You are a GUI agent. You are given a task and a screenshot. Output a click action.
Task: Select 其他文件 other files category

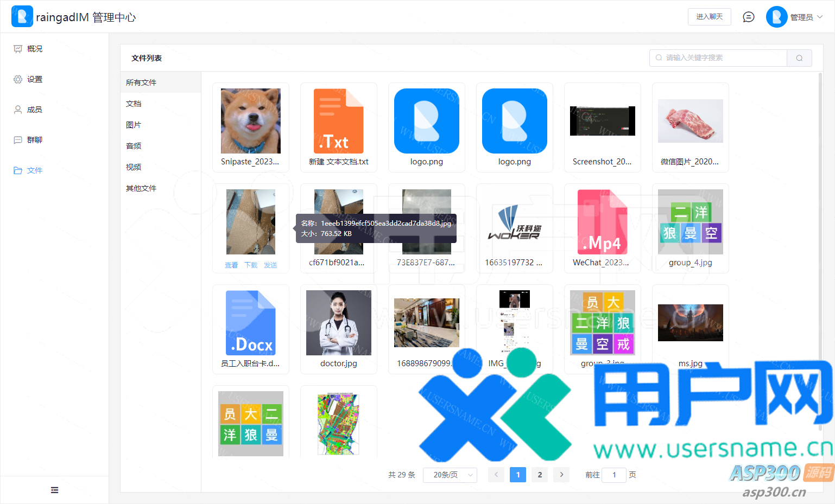(141, 188)
